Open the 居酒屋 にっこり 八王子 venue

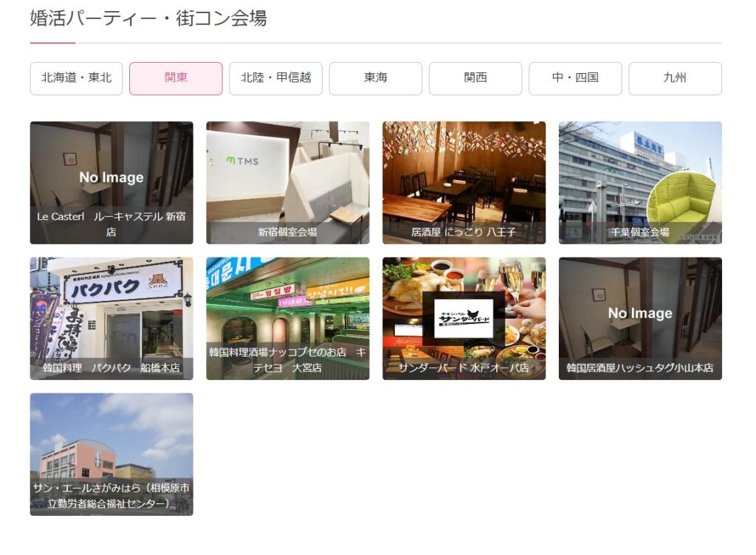pos(464,182)
